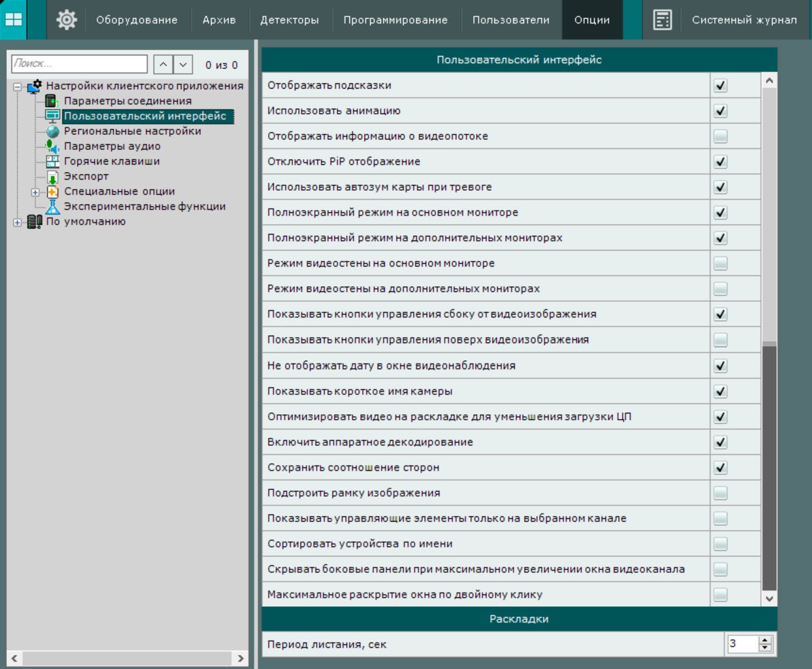Collapse Настройки клиентского приложения tree node
Image resolution: width=812 pixels, height=669 pixels.
click(18, 87)
